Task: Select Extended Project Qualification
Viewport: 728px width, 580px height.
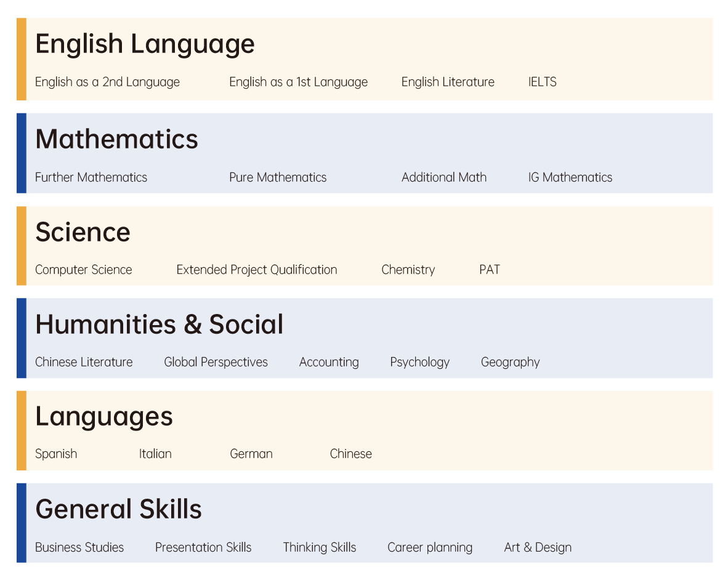Action: [256, 270]
